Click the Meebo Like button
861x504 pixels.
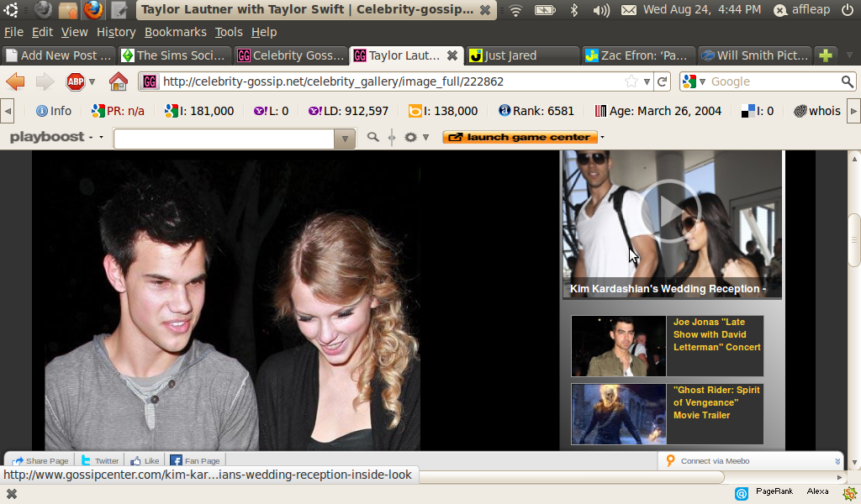(145, 461)
